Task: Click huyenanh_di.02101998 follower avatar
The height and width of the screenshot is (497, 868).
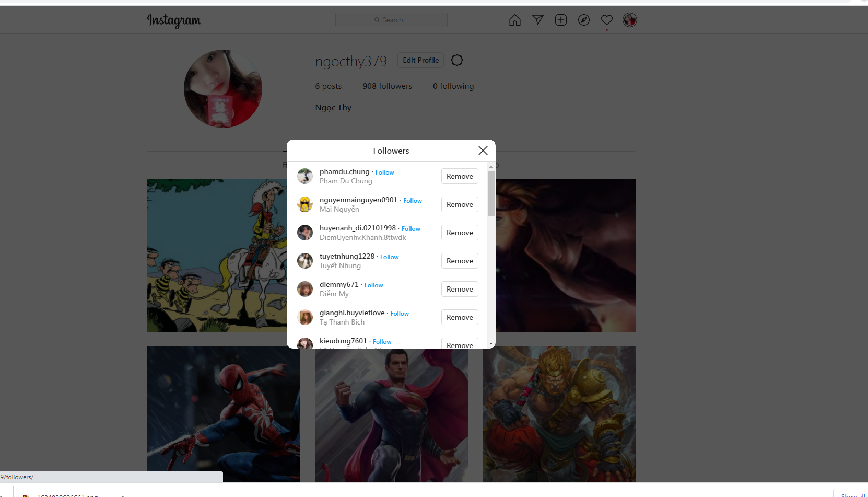Action: tap(305, 233)
